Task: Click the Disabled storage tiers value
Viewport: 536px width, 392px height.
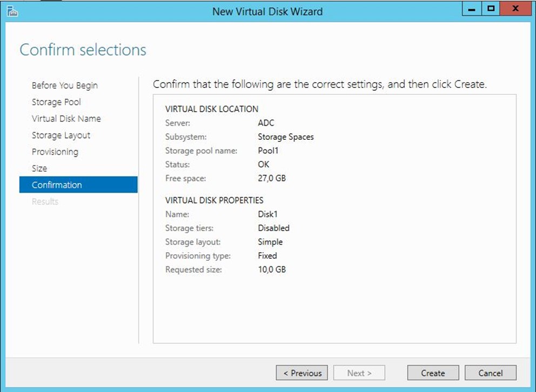Action: pos(273,228)
